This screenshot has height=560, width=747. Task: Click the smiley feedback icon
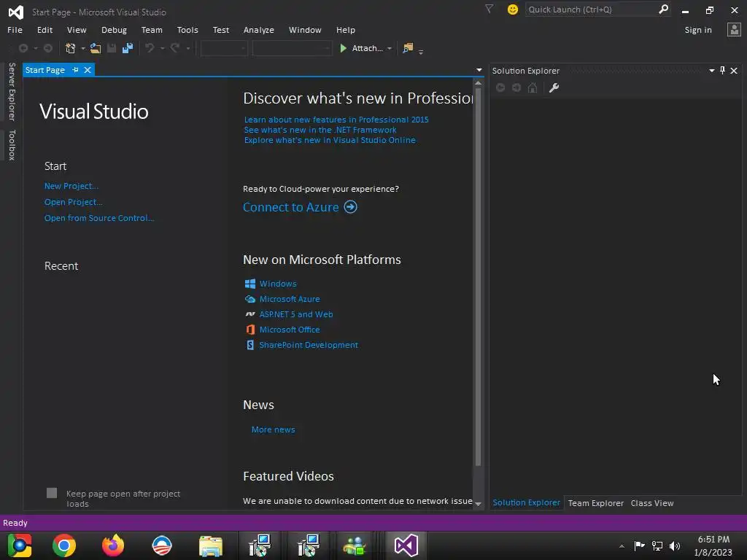point(513,9)
